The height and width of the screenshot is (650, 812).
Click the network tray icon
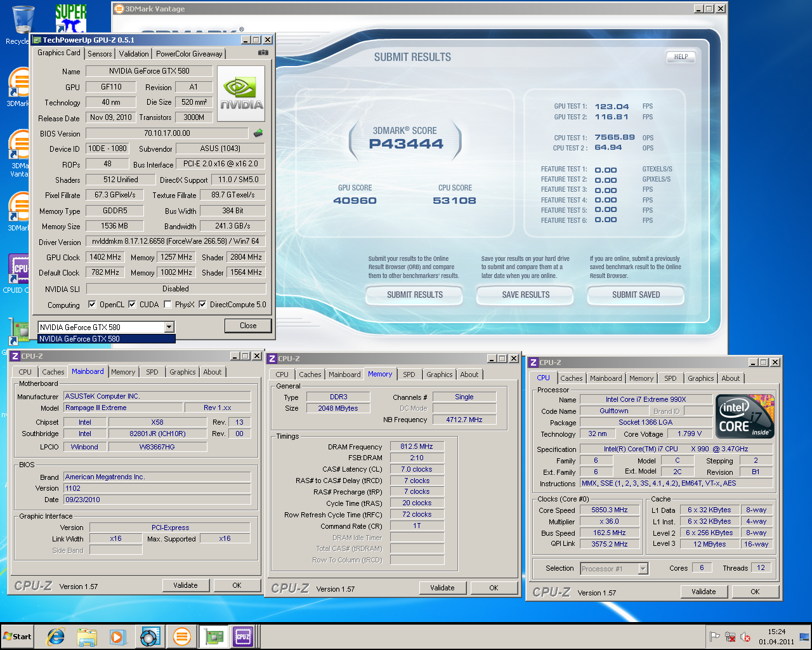730,637
